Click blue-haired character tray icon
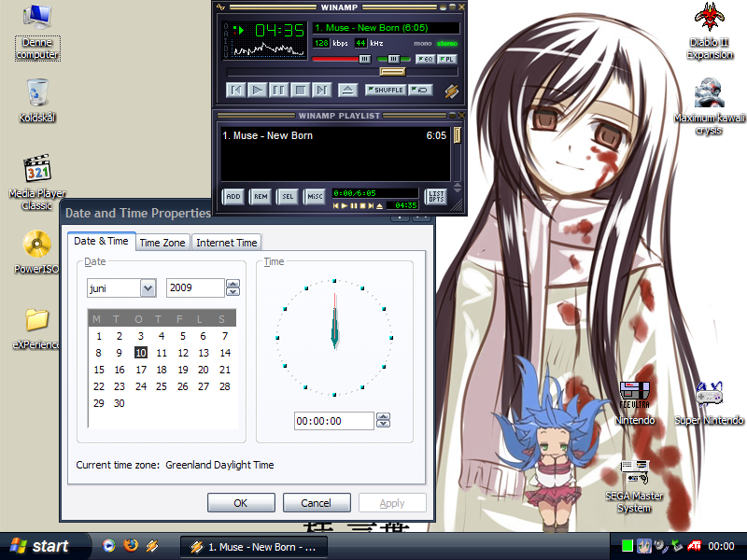 pos(644,546)
